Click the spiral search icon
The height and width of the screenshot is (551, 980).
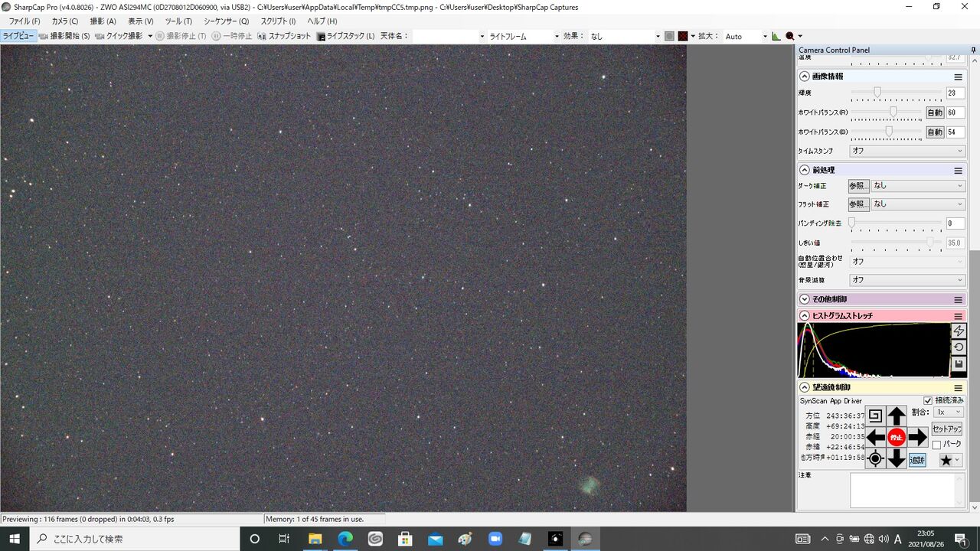(x=876, y=416)
